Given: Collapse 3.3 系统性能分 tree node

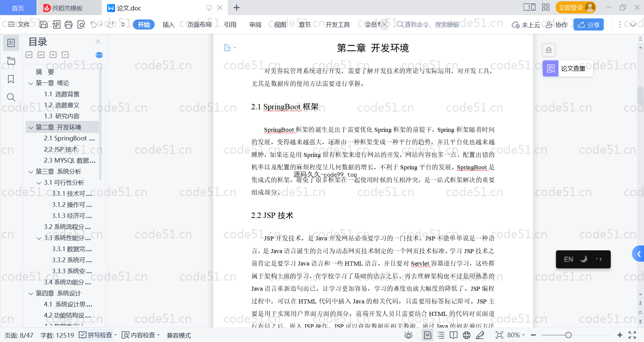Looking at the screenshot, I should (x=39, y=238).
